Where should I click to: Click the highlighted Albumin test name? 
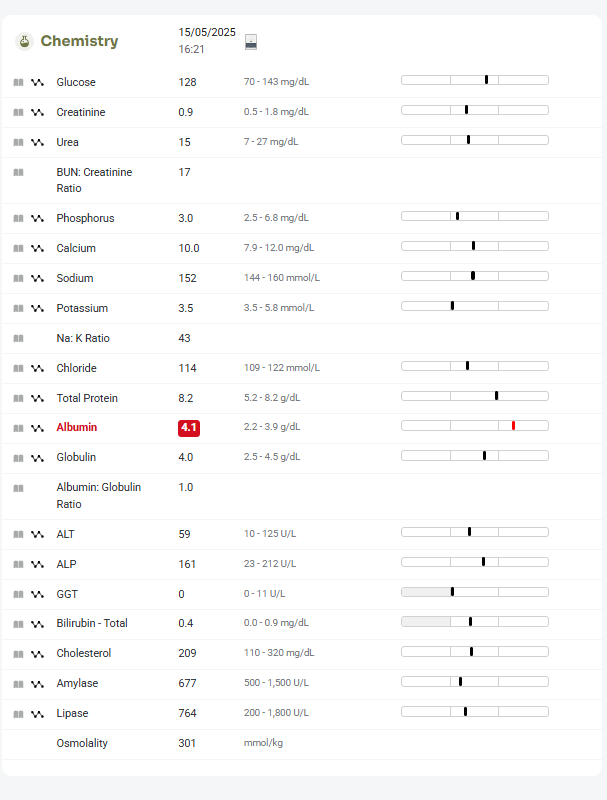tap(77, 427)
